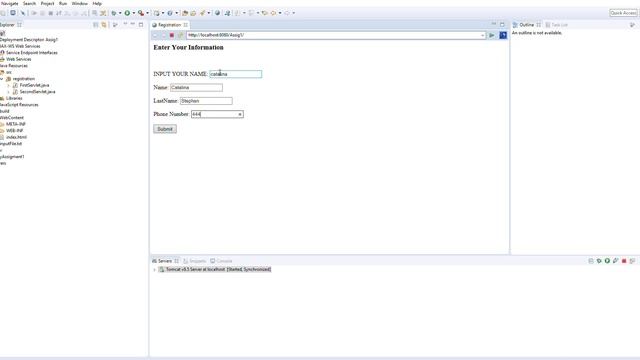Click the Publish to server icon in Servers panel

tap(632, 261)
